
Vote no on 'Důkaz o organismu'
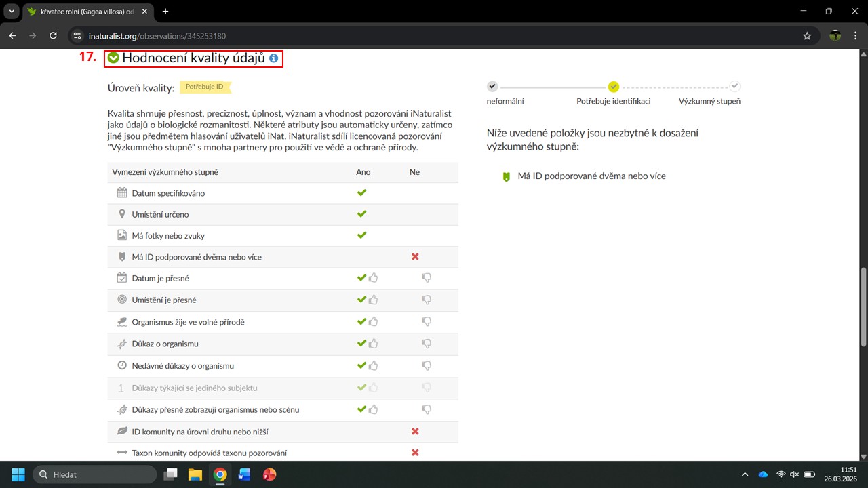click(x=427, y=344)
